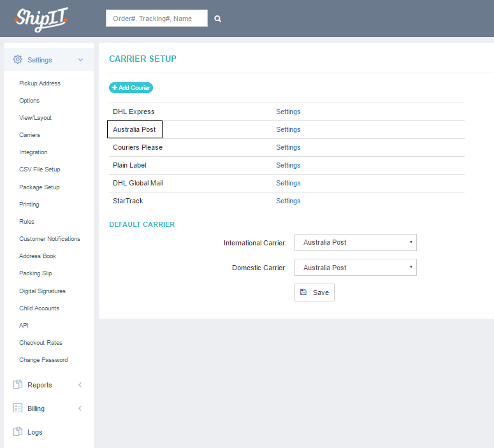Open Settings for Plain Label
The height and width of the screenshot is (448, 494).
tap(288, 165)
